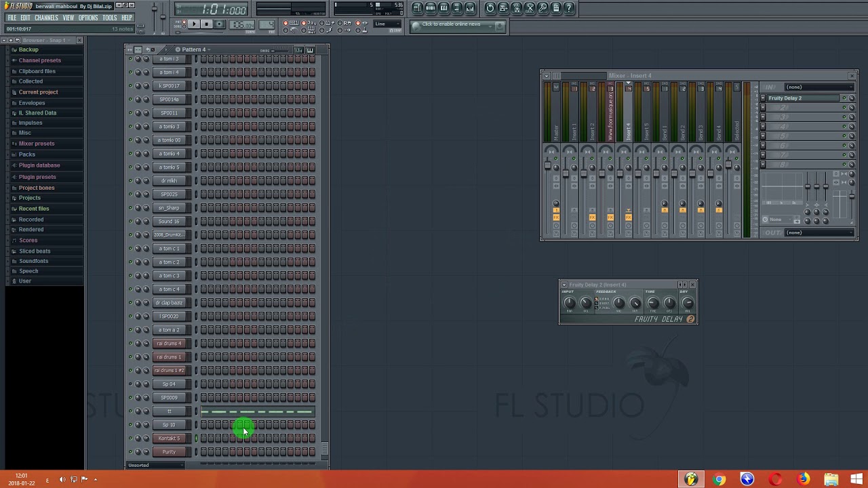868x488 pixels.
Task: Open the OPTIONS menu
Action: point(88,18)
